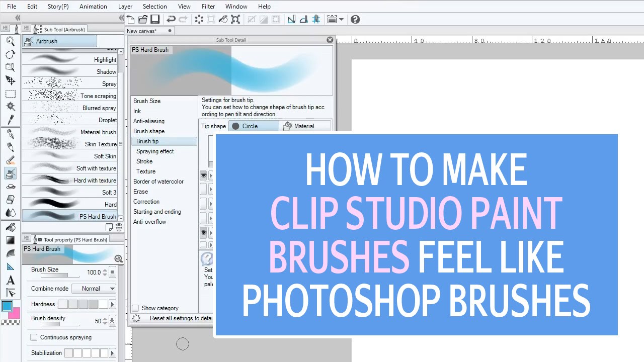
Task: Click the Save floppy disk icon
Action: (155, 20)
